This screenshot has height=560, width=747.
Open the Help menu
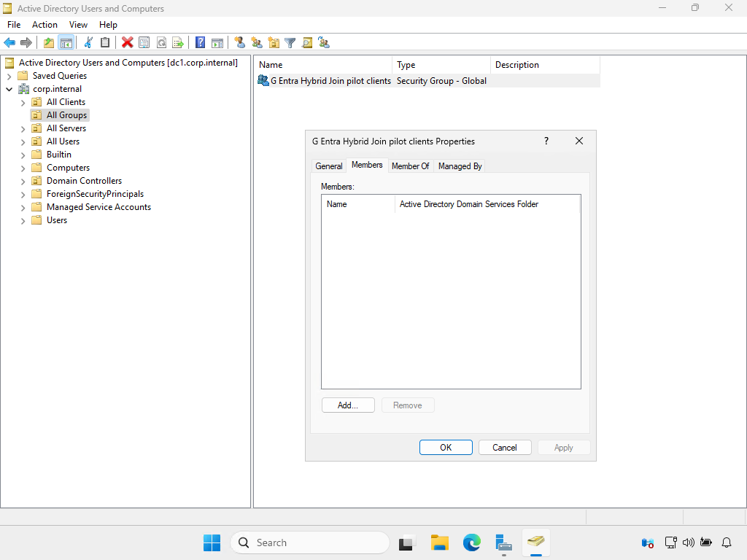108,25
